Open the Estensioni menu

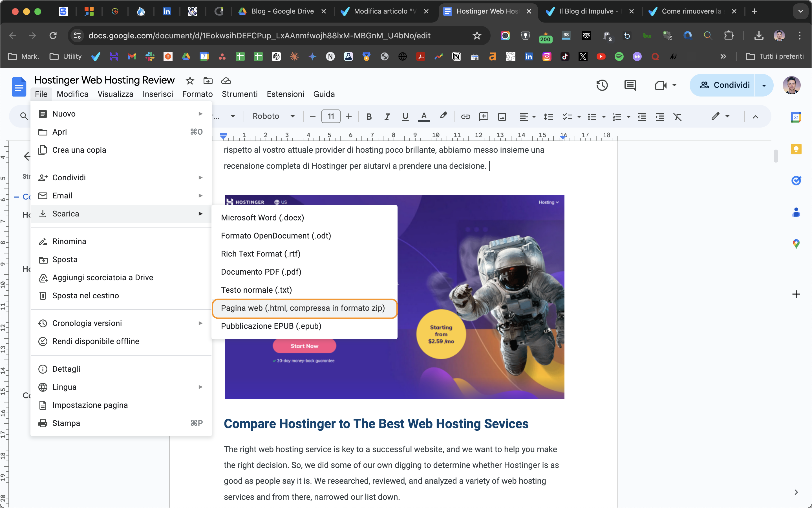(x=285, y=94)
